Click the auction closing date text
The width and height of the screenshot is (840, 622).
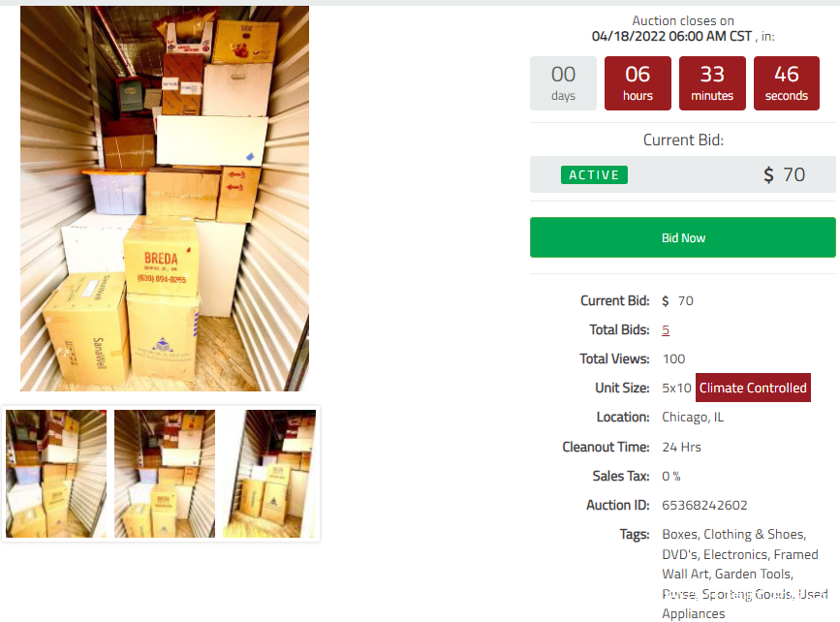coord(671,37)
